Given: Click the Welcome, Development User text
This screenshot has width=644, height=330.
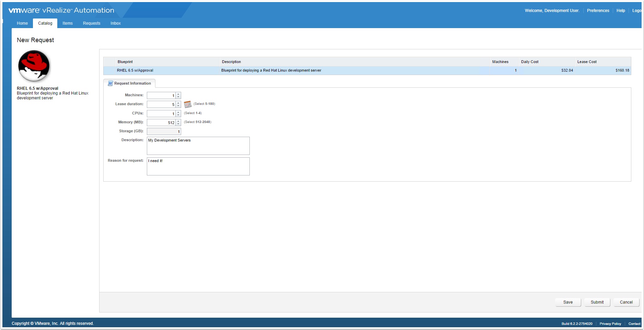Looking at the screenshot, I should coord(552,11).
